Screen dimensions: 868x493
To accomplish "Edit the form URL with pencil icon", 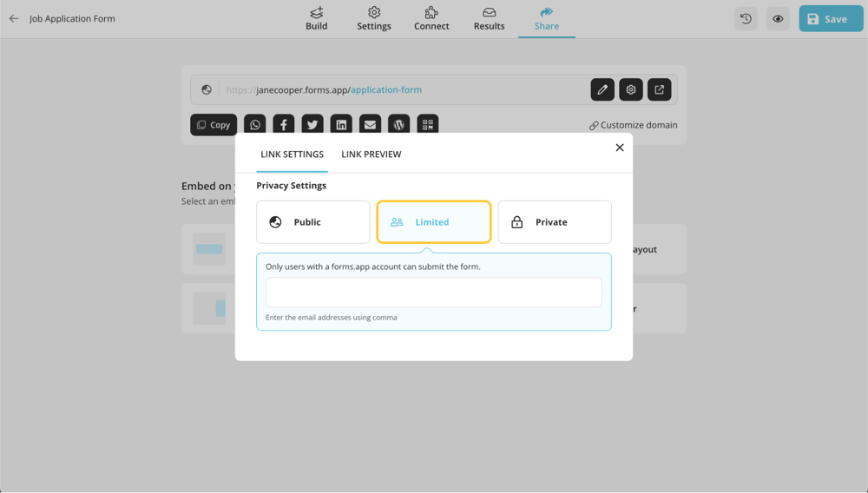I will coord(602,89).
